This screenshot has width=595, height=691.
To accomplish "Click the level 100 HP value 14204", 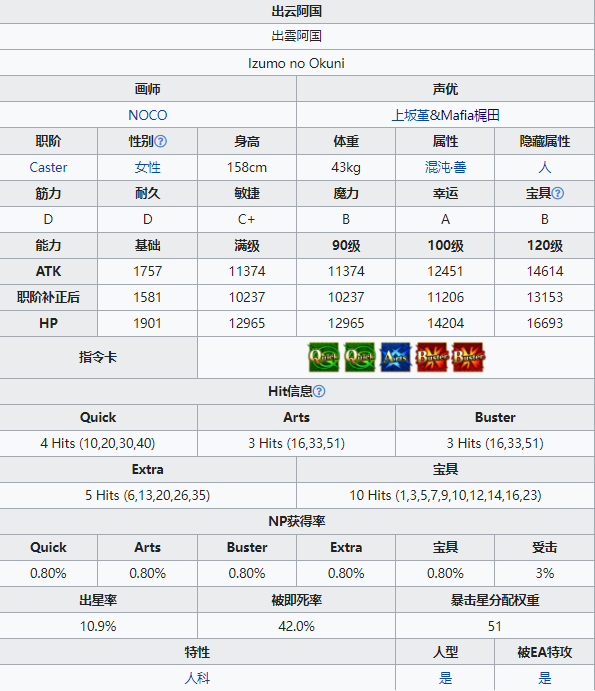I will pyautogui.click(x=446, y=323).
